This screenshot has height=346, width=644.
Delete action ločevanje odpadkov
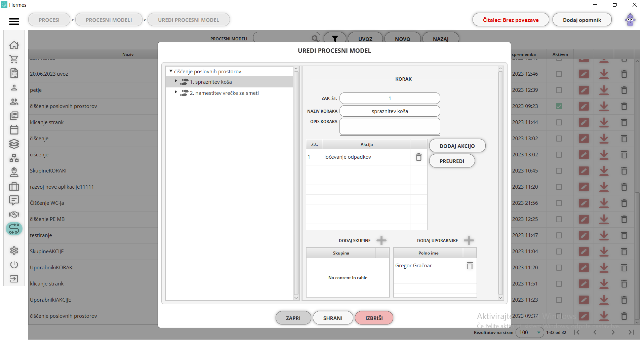(419, 157)
